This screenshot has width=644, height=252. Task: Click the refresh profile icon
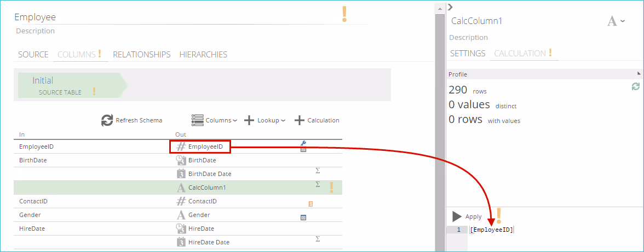(635, 87)
